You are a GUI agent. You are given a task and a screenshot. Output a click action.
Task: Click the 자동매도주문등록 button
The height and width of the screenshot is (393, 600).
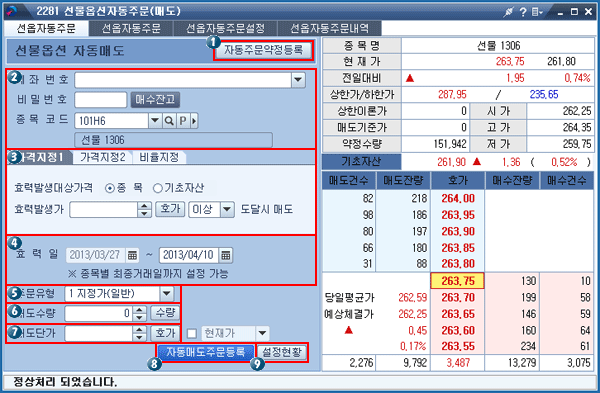tap(205, 352)
